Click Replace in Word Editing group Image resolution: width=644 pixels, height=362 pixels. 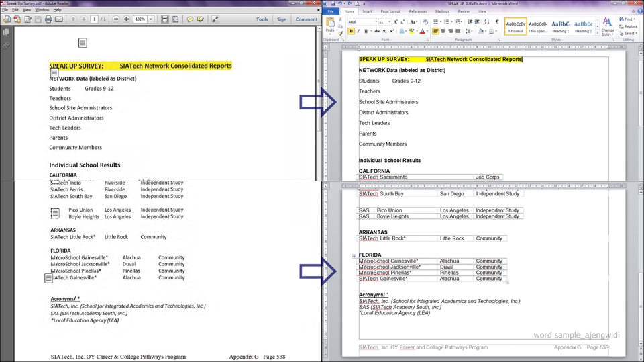pos(628,26)
